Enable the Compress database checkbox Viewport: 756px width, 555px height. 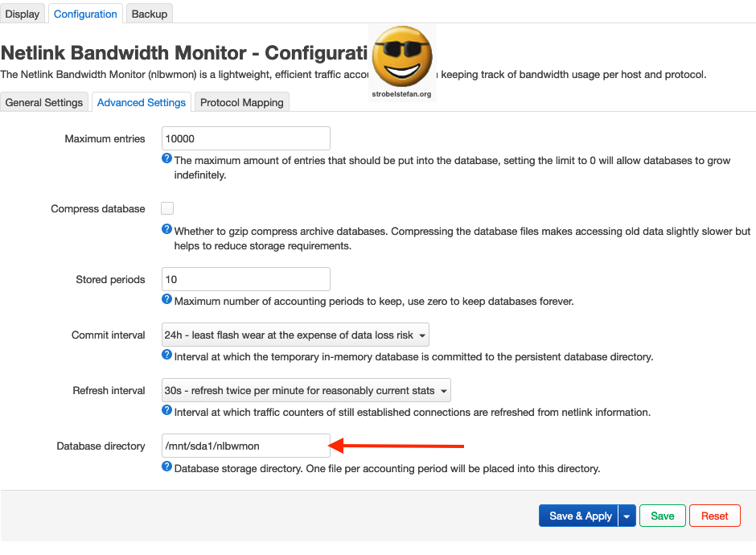click(x=167, y=208)
